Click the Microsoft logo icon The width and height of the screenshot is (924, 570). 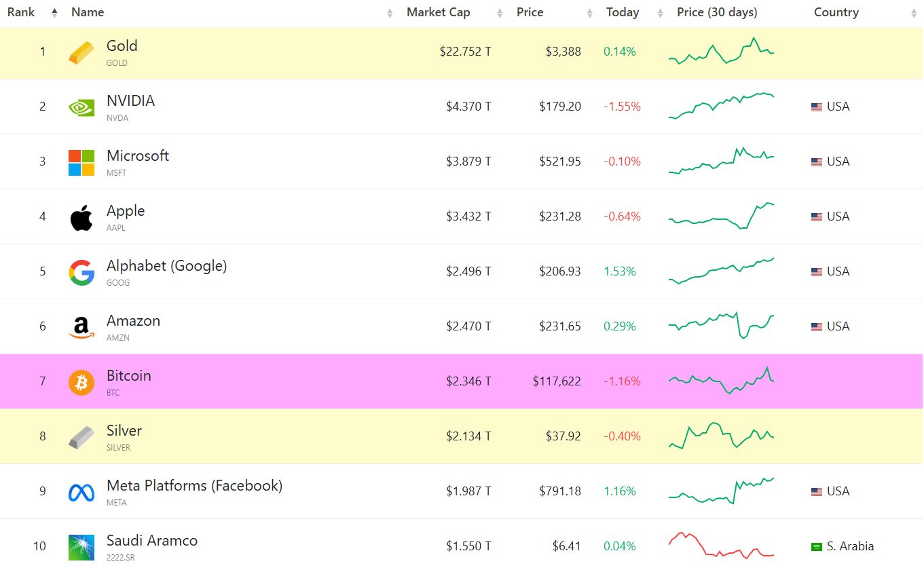pyautogui.click(x=81, y=163)
